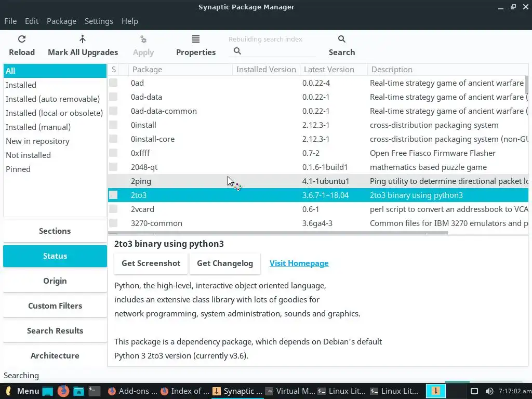Switch to Architecture filter view

[55, 356]
